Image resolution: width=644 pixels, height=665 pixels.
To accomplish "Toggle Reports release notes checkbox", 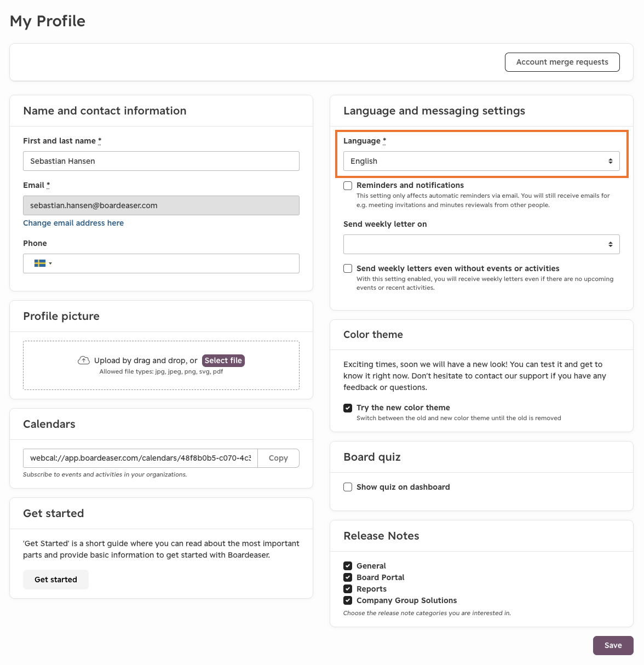I will pyautogui.click(x=348, y=589).
